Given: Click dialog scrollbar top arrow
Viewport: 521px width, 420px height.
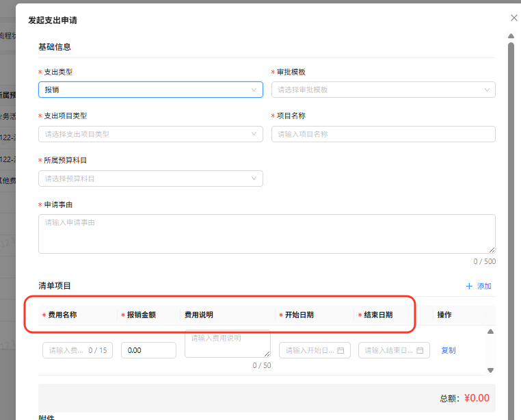Looking at the screenshot, I should click(511, 36).
